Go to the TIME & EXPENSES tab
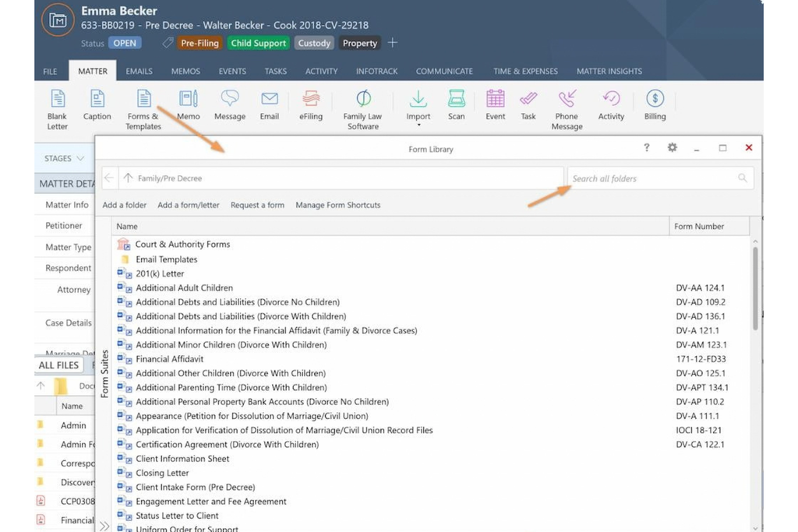 point(525,71)
